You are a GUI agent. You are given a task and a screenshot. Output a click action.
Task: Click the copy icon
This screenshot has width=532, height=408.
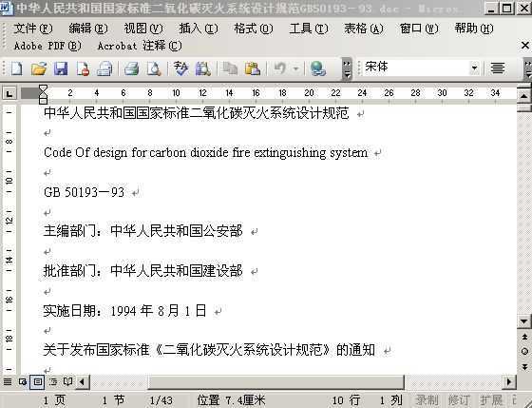click(x=230, y=68)
